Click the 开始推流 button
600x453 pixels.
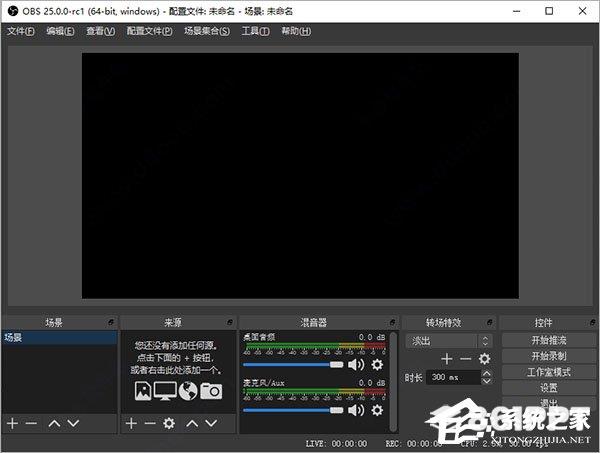549,340
